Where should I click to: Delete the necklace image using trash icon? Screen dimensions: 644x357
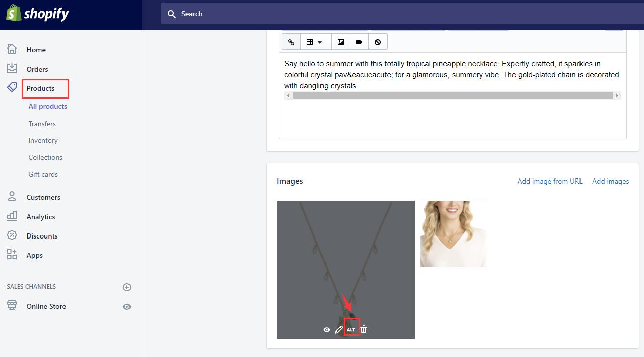point(363,329)
